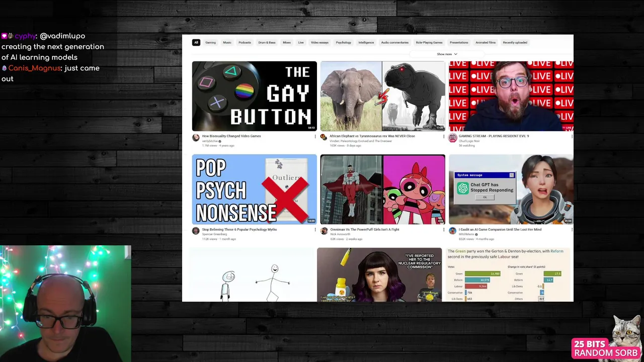644x362 pixels.
Task: Visit MitchManix channel name link
Action: click(x=466, y=234)
